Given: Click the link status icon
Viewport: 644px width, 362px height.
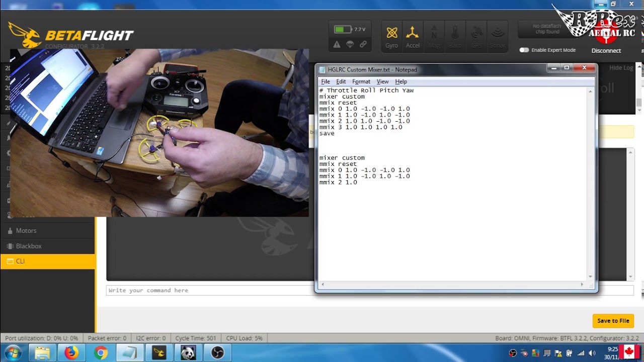Looking at the screenshot, I should point(363,45).
